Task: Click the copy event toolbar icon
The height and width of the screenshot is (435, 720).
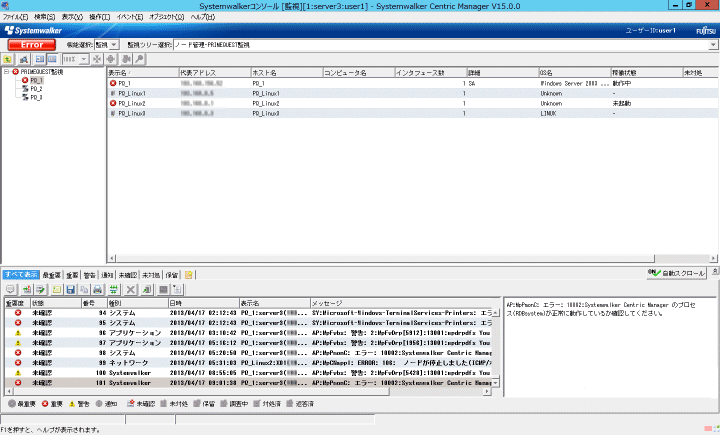Action: pyautogui.click(x=84, y=289)
